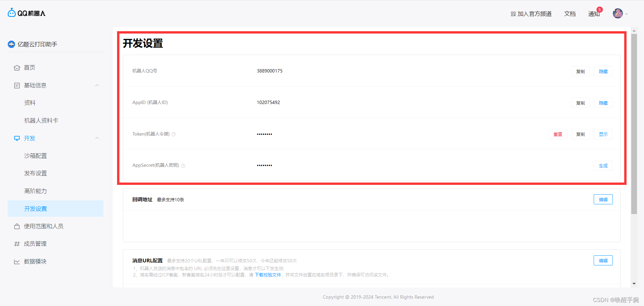
Task: Click the hash icon beside 成员管理
Action: [17, 244]
